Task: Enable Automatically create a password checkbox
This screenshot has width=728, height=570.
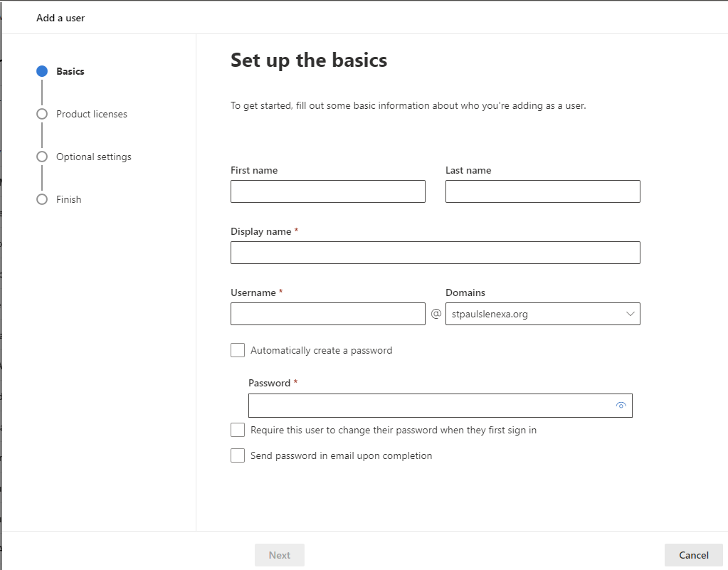Action: pos(238,350)
